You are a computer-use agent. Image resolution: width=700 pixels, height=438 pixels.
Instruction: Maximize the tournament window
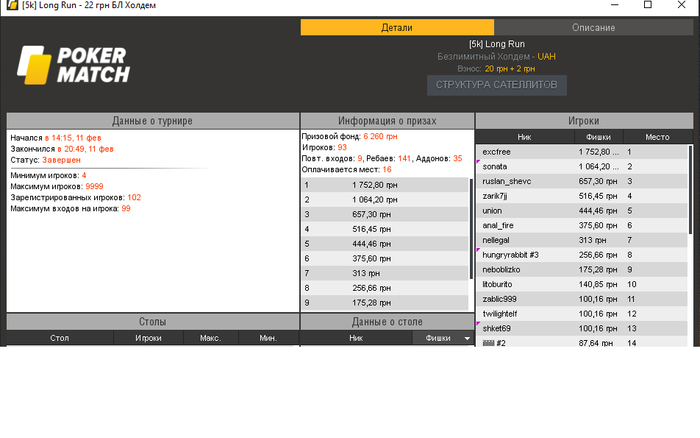coord(648,5)
